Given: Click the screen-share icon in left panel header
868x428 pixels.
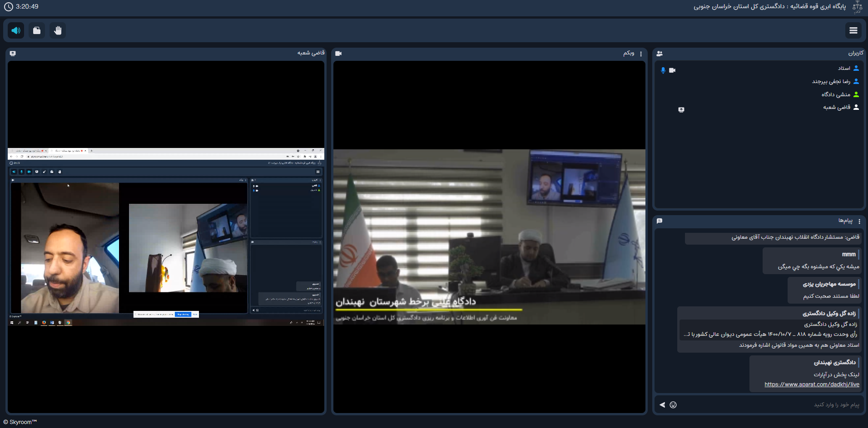Looking at the screenshot, I should 13,54.
